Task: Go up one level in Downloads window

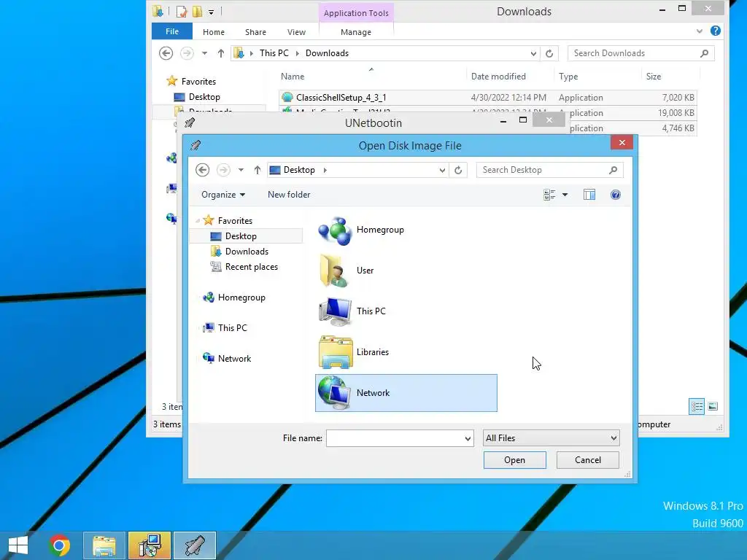Action: pos(220,53)
